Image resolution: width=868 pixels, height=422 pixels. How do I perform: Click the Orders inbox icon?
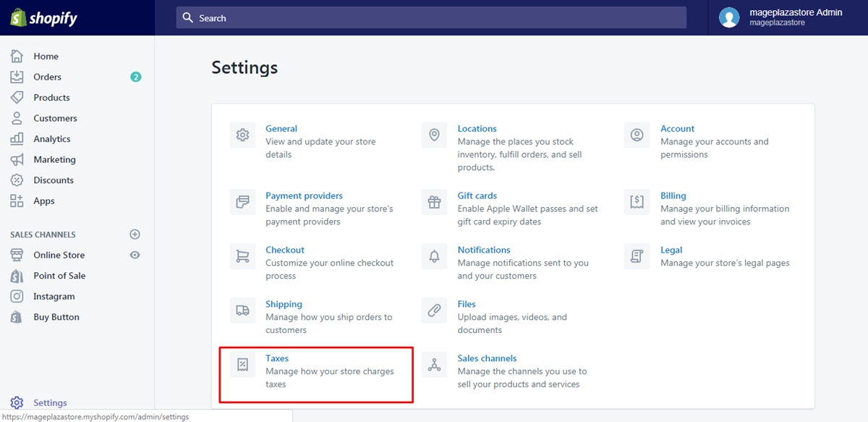[17, 77]
